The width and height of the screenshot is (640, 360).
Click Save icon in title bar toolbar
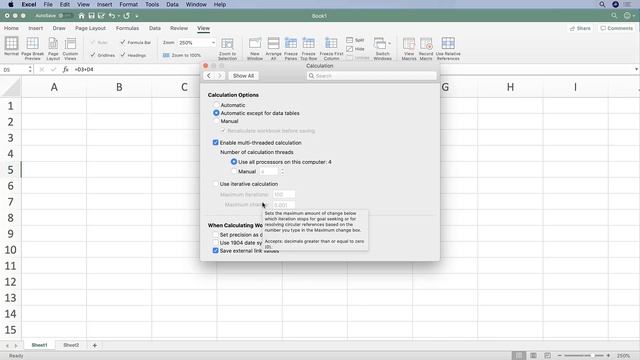click(x=91, y=16)
